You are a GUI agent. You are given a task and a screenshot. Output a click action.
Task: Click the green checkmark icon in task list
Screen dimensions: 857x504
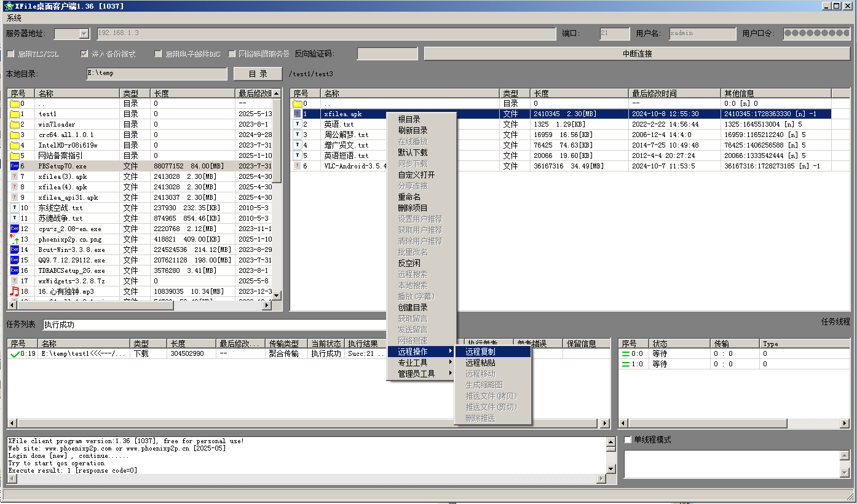click(x=15, y=354)
